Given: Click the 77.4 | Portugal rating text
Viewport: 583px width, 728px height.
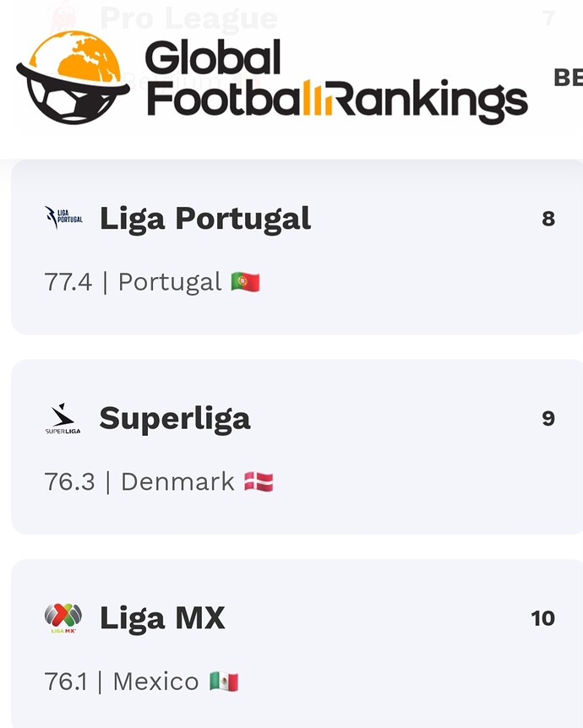Looking at the screenshot, I should pyautogui.click(x=133, y=282).
